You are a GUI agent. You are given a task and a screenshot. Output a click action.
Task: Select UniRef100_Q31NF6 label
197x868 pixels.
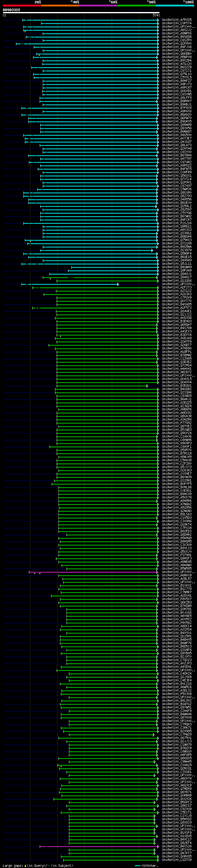(177, 650)
